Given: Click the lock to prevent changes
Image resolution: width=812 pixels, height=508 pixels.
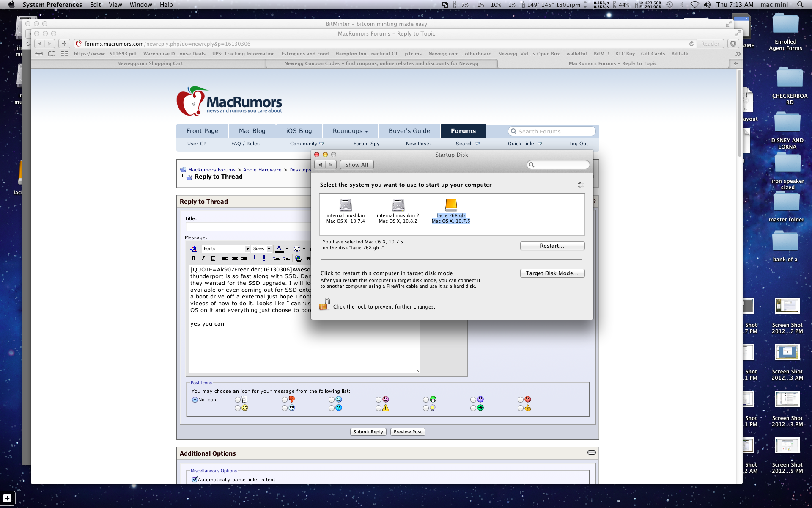Looking at the screenshot, I should [x=324, y=305].
